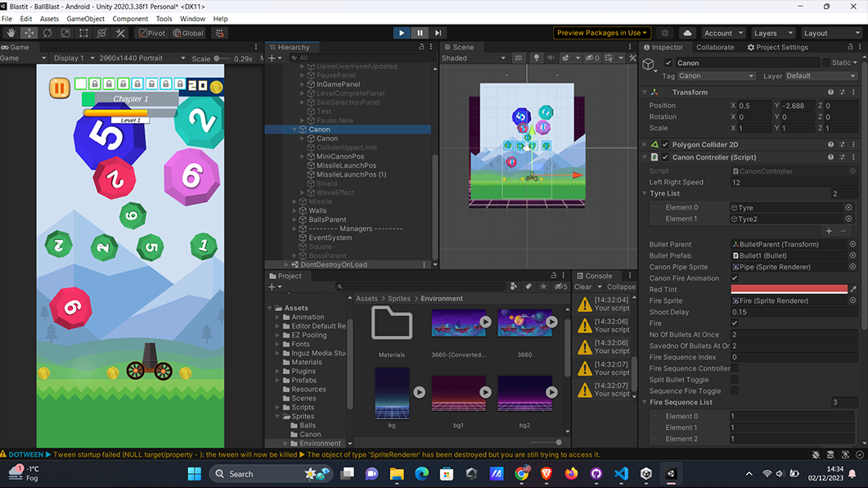868x488 pixels.
Task: Enable the Static checkbox
Action: [x=825, y=63]
